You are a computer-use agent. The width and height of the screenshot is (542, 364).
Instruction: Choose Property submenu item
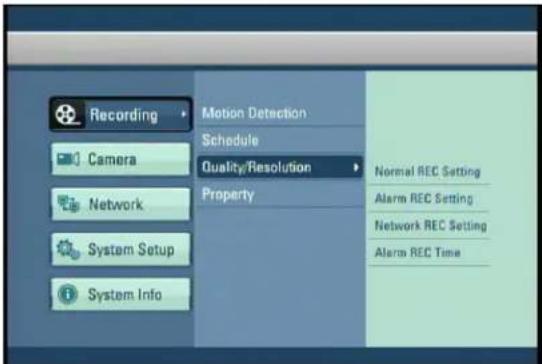228,195
